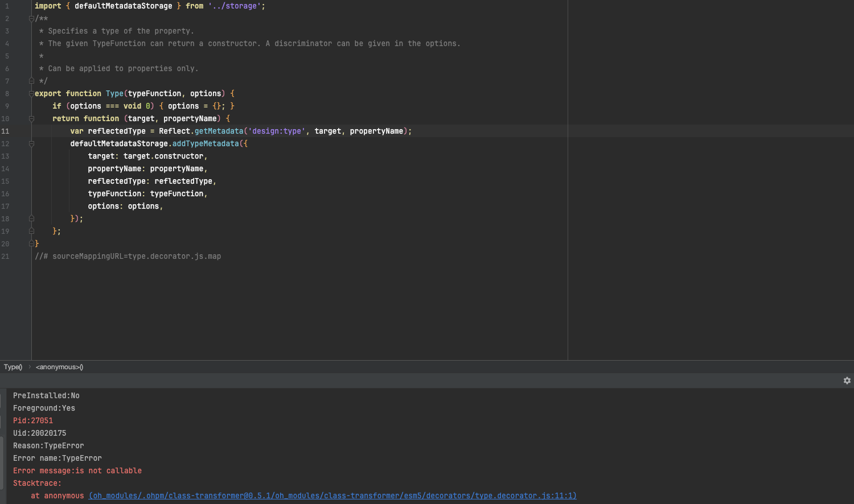This screenshot has height=504, width=854.
Task: Click the fold end marker on line 20
Action: [31, 244]
